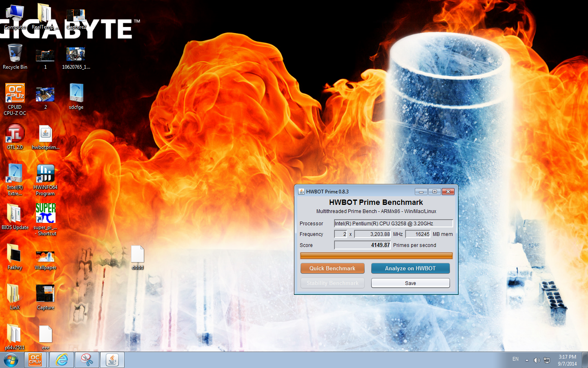Launch CPUID CPU-Z OC shortcut
588x368 pixels.
point(15,99)
